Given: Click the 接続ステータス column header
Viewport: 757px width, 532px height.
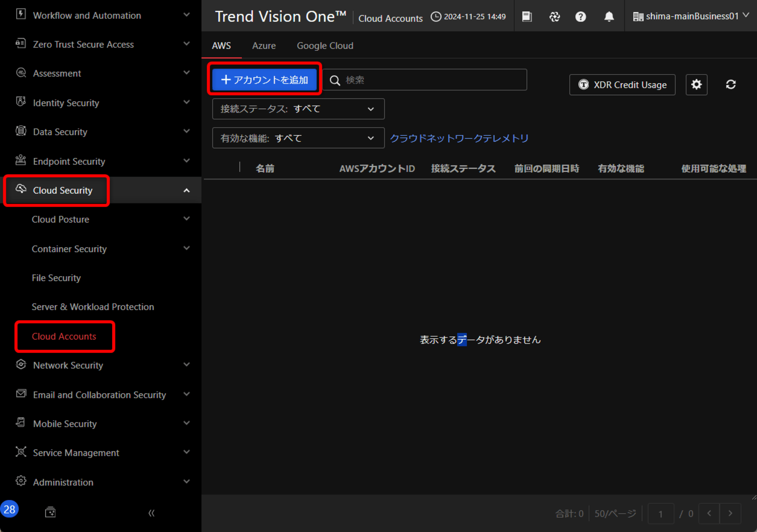Looking at the screenshot, I should pos(463,168).
